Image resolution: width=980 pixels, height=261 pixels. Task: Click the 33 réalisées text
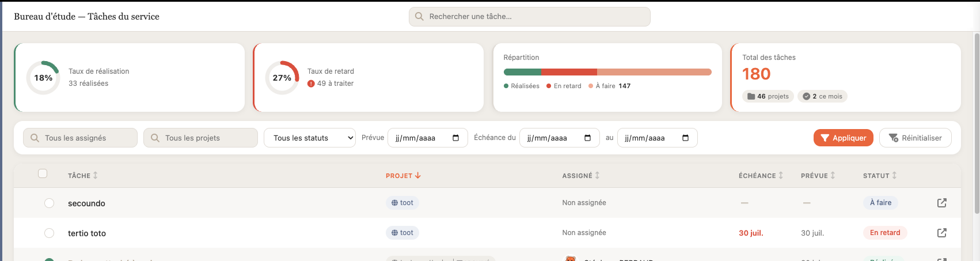[x=88, y=84]
